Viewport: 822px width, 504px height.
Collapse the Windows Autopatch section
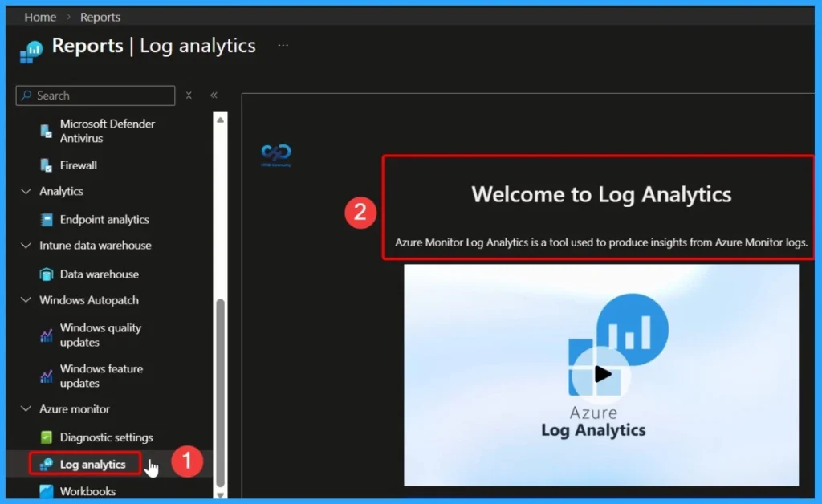26,300
